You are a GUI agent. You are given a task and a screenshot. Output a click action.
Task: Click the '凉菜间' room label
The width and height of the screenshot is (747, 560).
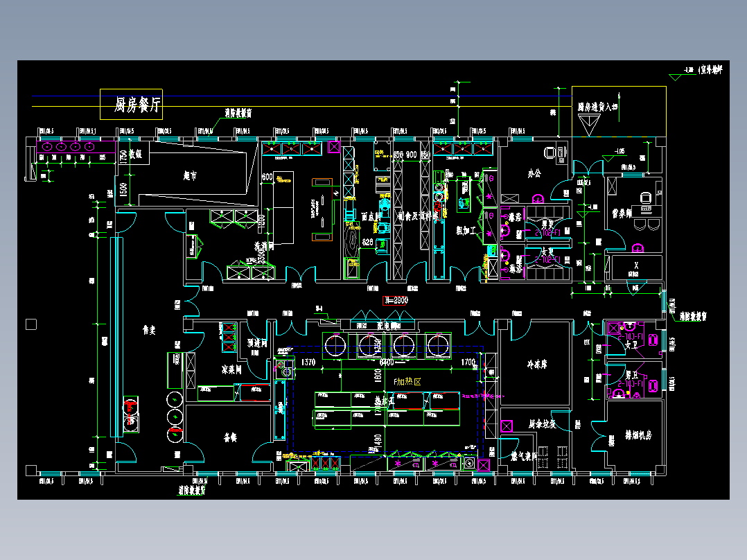point(231,369)
